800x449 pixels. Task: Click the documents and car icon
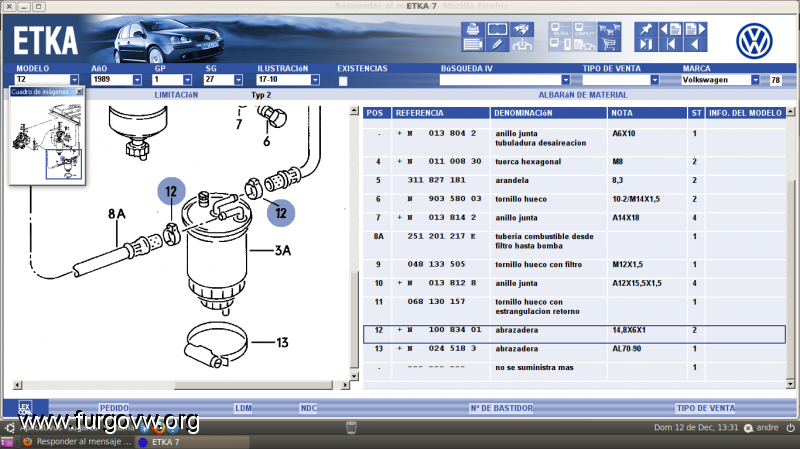coord(584,44)
